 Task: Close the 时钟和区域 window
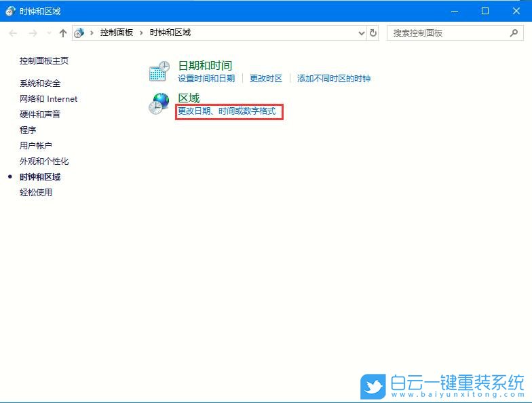(x=516, y=11)
